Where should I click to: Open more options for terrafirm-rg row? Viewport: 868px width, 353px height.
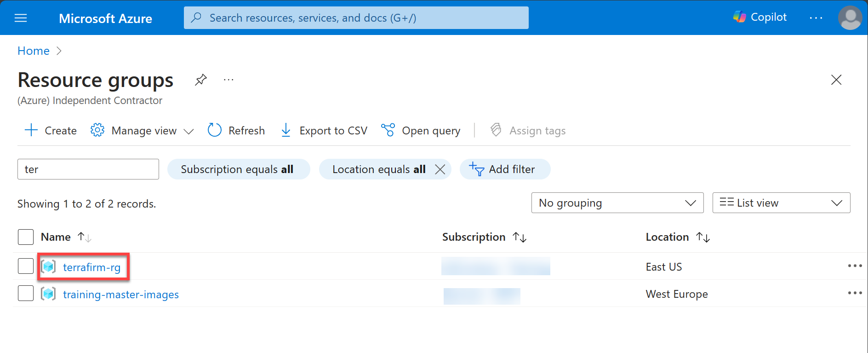(x=855, y=266)
